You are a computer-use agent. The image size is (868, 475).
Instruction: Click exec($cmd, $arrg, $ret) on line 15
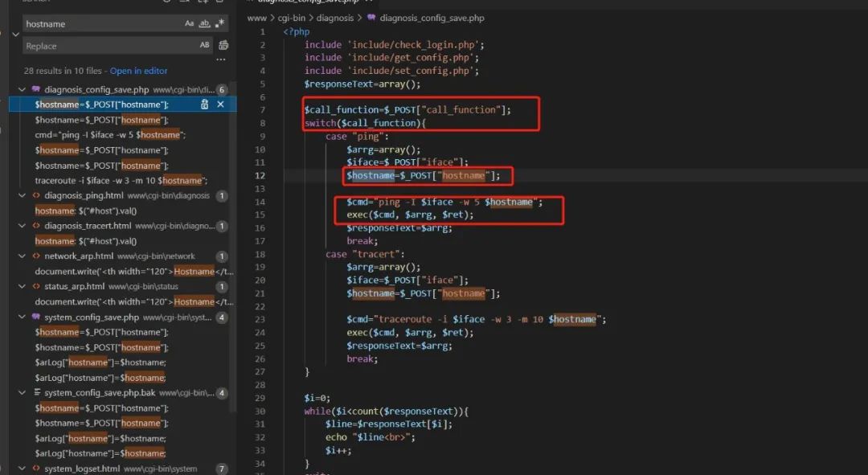point(410,215)
